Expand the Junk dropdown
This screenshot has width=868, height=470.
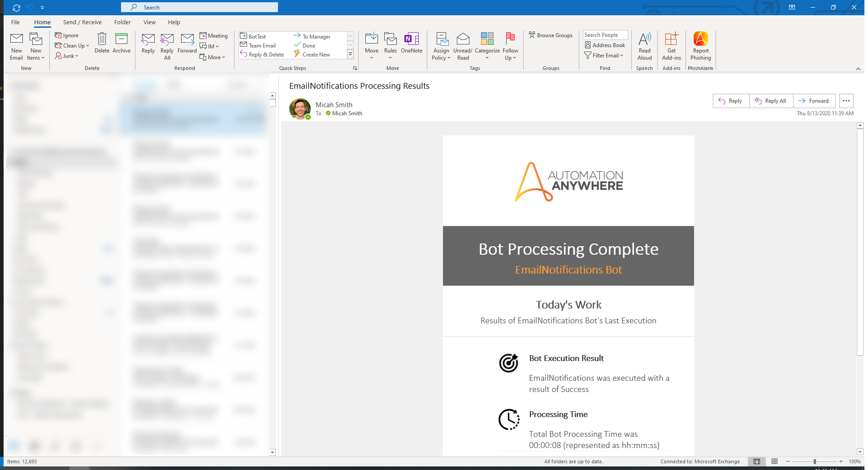67,56
